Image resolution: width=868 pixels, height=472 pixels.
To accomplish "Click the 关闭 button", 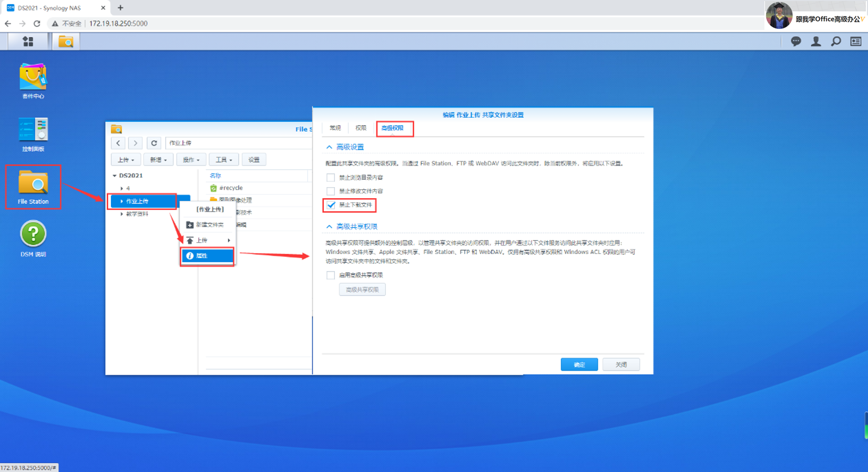I will (621, 365).
